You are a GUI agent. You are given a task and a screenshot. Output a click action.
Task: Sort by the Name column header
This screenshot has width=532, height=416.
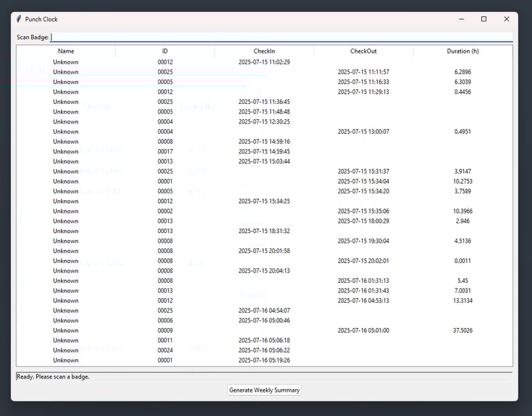point(66,51)
